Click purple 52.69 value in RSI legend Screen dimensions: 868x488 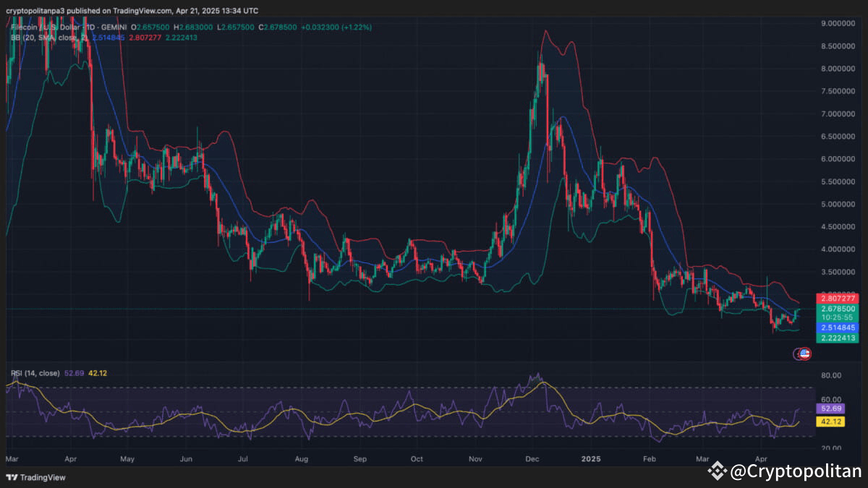pos(75,373)
